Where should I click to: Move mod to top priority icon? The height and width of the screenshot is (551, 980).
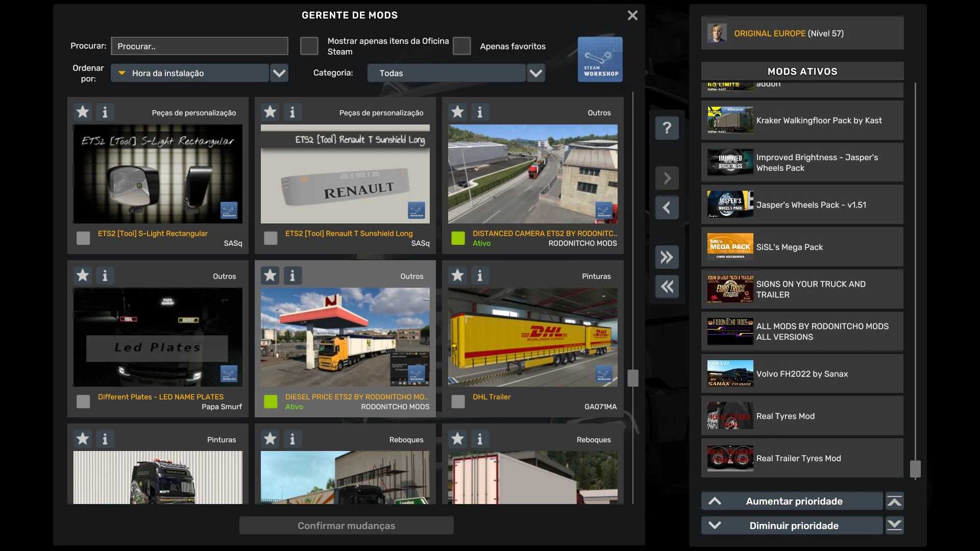894,502
